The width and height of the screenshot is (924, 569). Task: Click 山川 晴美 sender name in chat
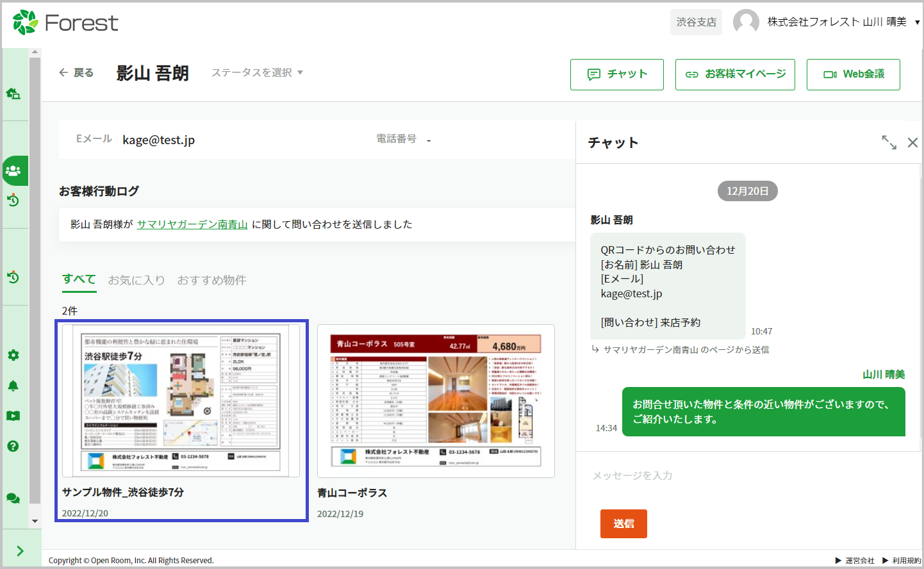point(884,374)
